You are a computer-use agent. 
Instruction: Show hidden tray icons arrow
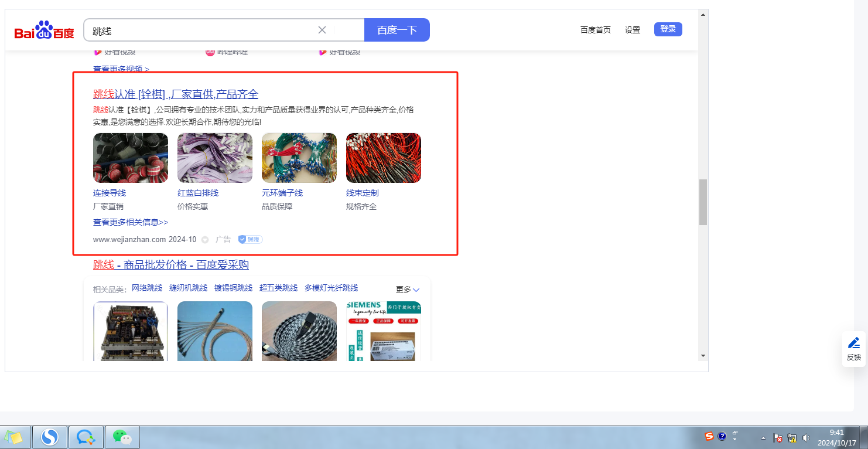[763, 438]
